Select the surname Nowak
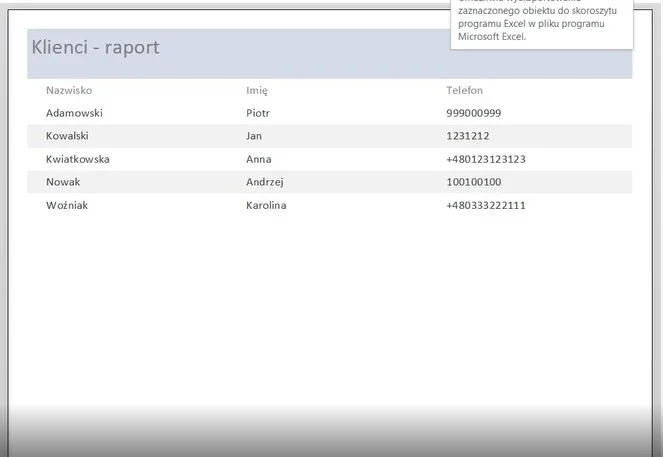 63,182
